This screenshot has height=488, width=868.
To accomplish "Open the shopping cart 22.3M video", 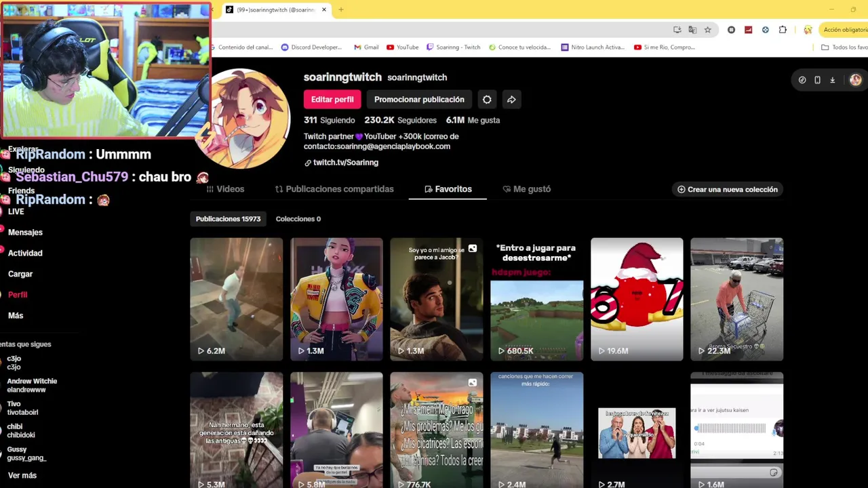I will coord(736,299).
